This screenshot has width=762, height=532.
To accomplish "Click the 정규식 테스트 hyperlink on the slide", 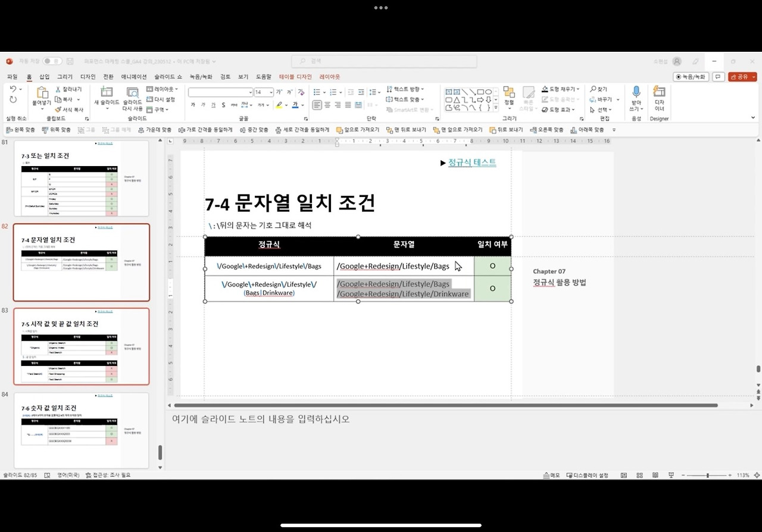I will pyautogui.click(x=471, y=162).
